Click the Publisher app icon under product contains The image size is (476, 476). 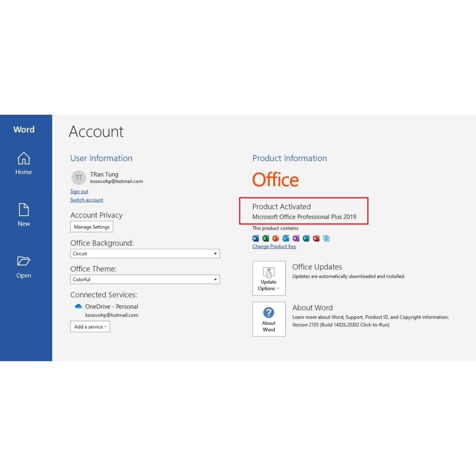pyautogui.click(x=306, y=238)
